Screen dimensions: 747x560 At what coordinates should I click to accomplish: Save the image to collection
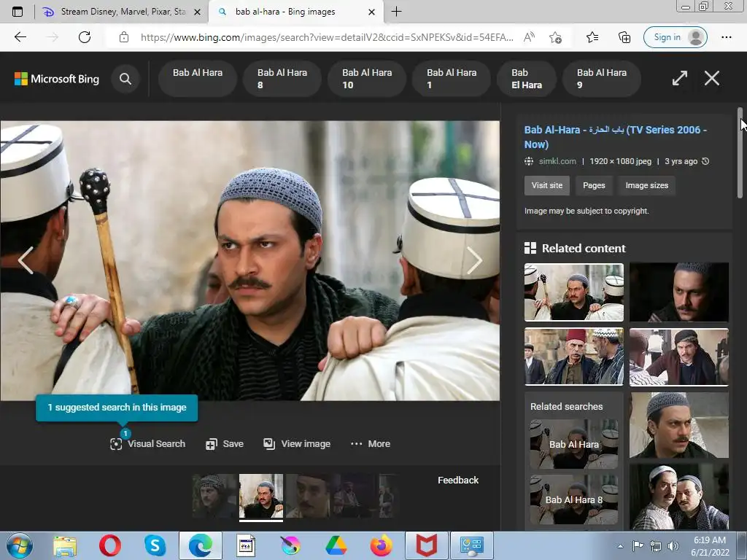click(225, 444)
